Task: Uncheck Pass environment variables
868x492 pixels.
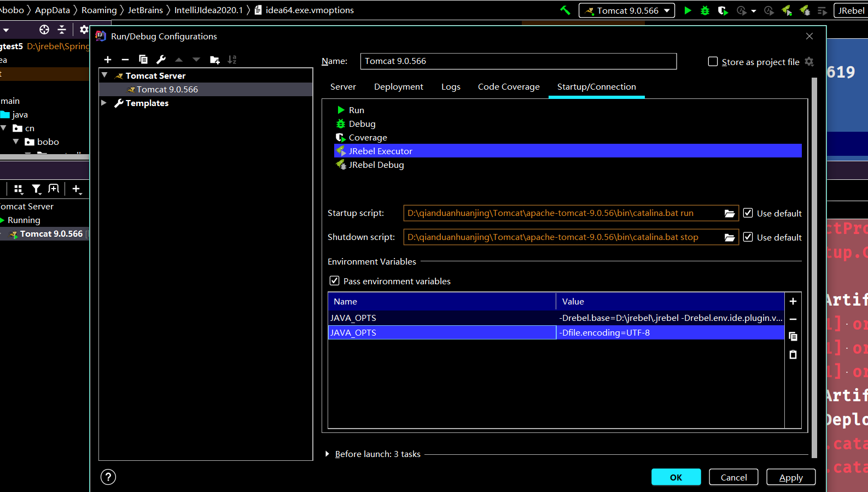Action: tap(334, 281)
